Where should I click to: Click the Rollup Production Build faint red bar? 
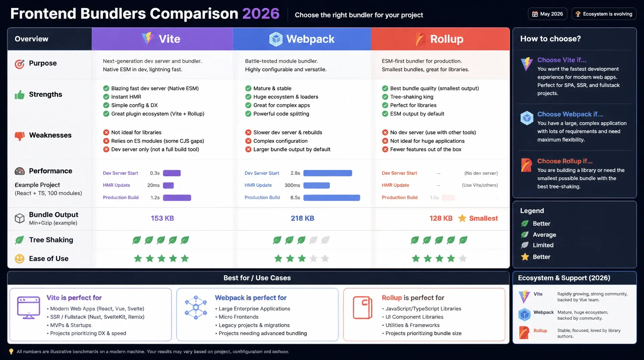[448, 198]
